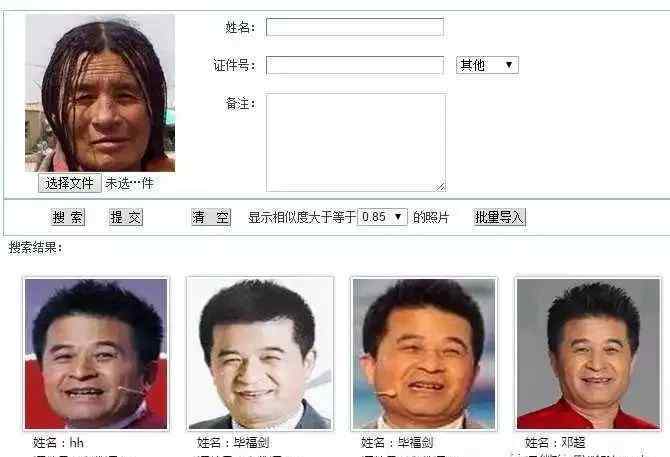670x457 pixels.
Task: Expand the 0.85 similarity threshold dropdown
Action: tap(382, 217)
